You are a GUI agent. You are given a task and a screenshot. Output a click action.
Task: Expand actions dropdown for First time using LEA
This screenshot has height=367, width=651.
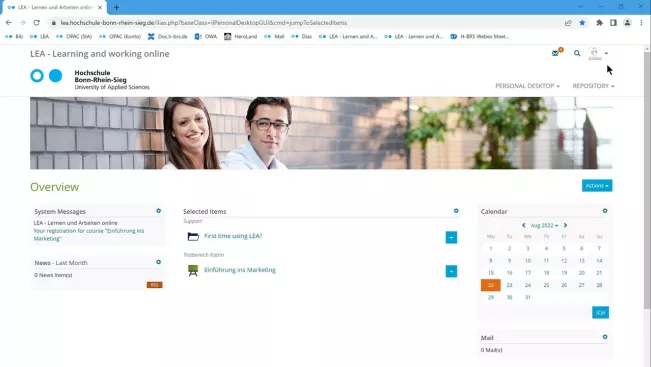(451, 237)
